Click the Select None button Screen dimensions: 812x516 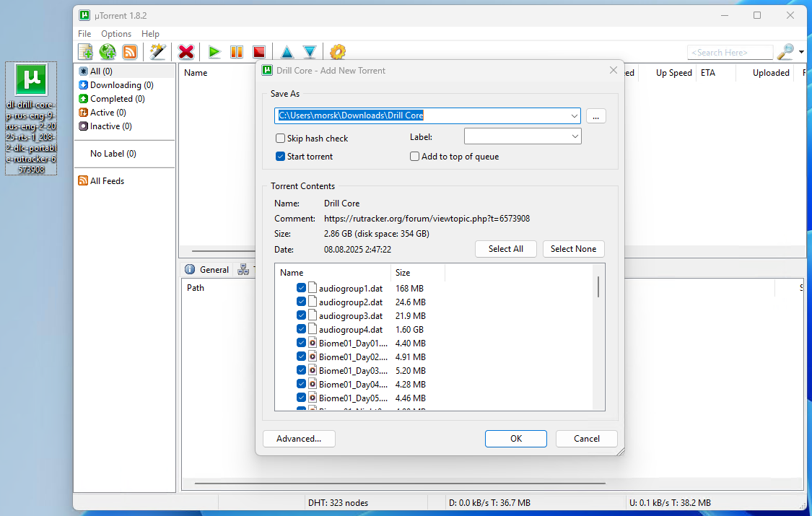[573, 249]
